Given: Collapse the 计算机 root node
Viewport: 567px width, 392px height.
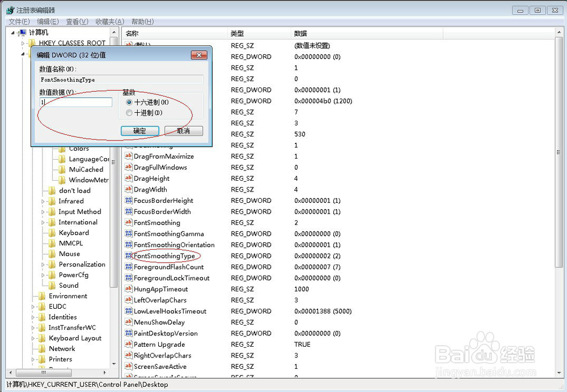Looking at the screenshot, I should tap(12, 32).
